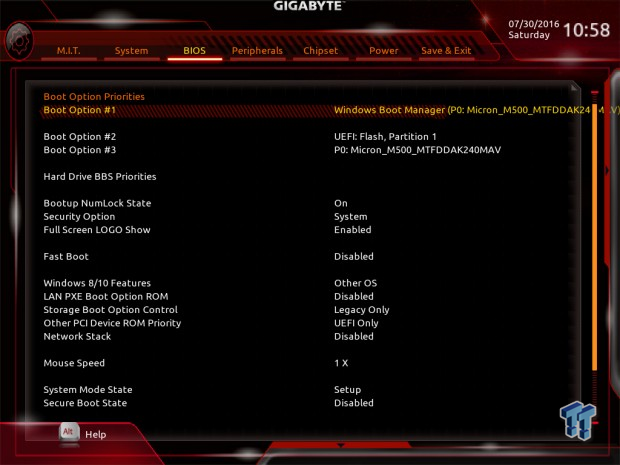Screen dimensions: 620x465
Task: Change UEFI Only value
Action: [x=356, y=323]
